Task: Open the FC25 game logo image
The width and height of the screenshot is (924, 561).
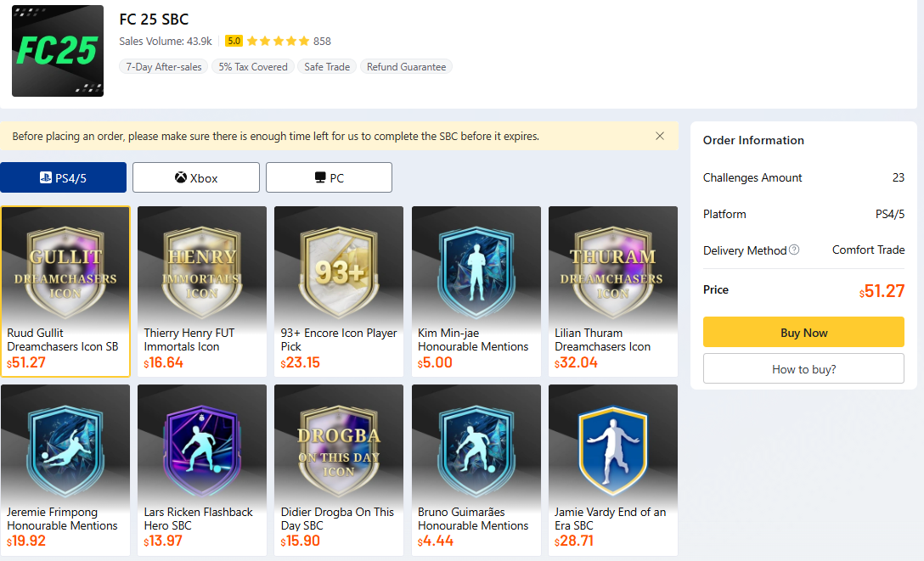Action: click(x=58, y=51)
